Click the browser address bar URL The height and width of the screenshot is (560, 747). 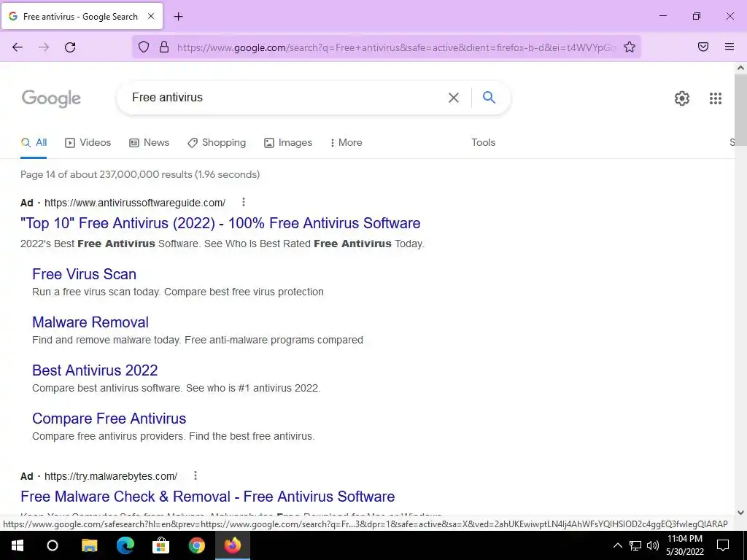point(395,47)
